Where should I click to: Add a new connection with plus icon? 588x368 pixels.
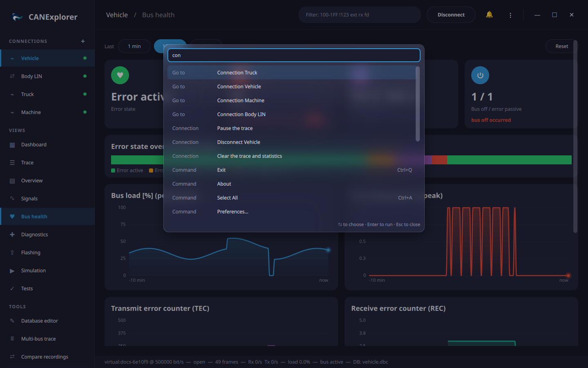pyautogui.click(x=83, y=41)
